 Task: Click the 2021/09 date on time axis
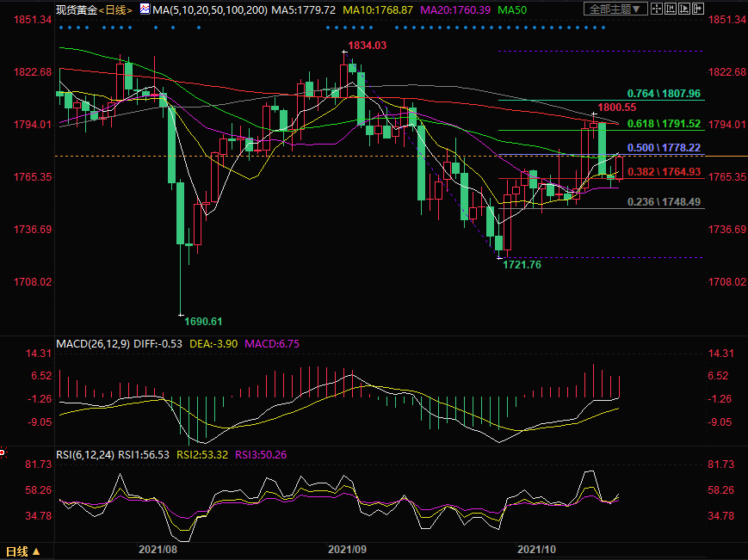[348, 548]
